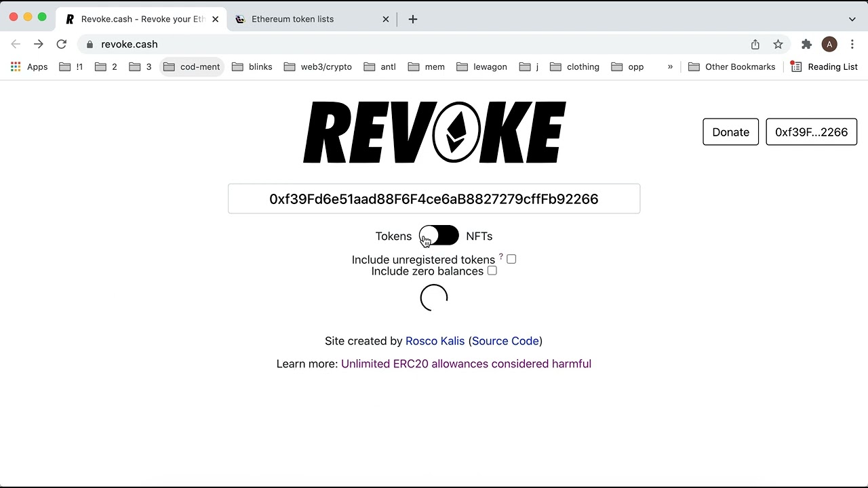
Task: Open a new browser tab
Action: (413, 19)
